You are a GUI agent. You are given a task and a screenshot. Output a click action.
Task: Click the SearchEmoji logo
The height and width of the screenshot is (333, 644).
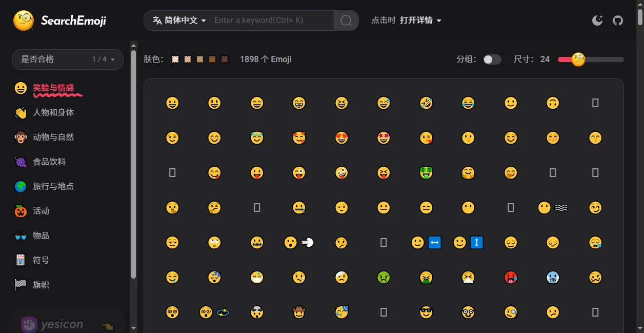point(59,21)
